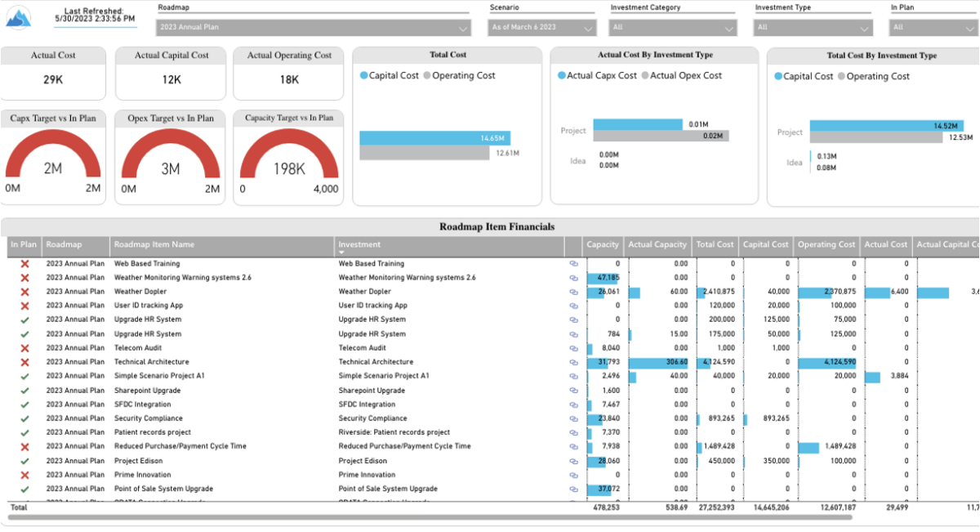This screenshot has width=980, height=532.
Task: Click the link icon for SFDC Integration
Action: click(x=573, y=404)
